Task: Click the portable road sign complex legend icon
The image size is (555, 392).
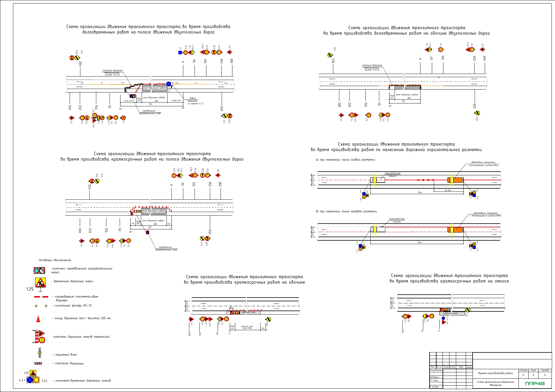Action: coord(39,337)
